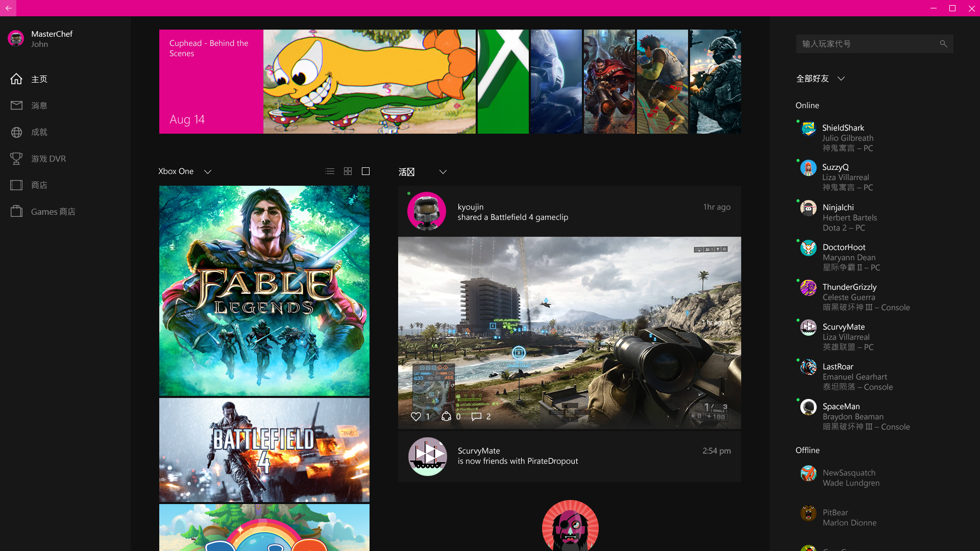Expand the 全部好友 friends filter dropdown
Screen dimensions: 980x551
coord(841,79)
